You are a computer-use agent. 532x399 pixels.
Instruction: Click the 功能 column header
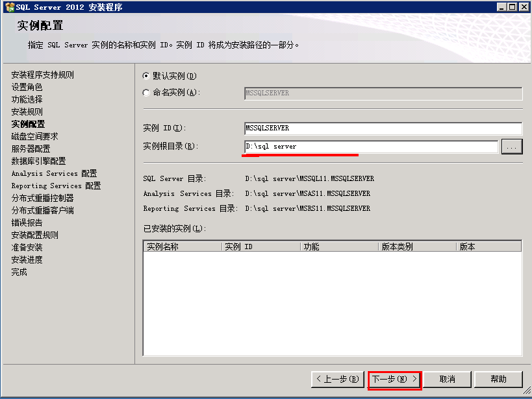(x=340, y=247)
